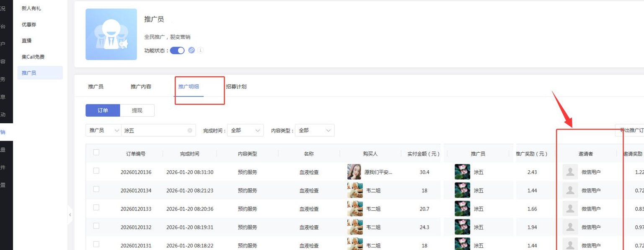Switch to the 推广内容 tab

click(x=141, y=86)
